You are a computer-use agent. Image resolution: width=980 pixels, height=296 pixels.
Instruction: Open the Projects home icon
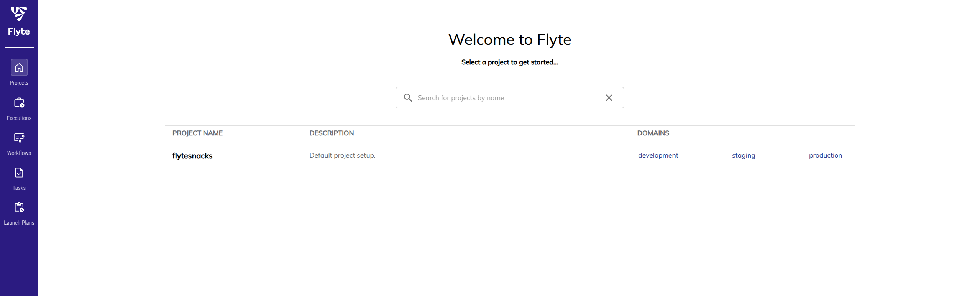pos(19,67)
